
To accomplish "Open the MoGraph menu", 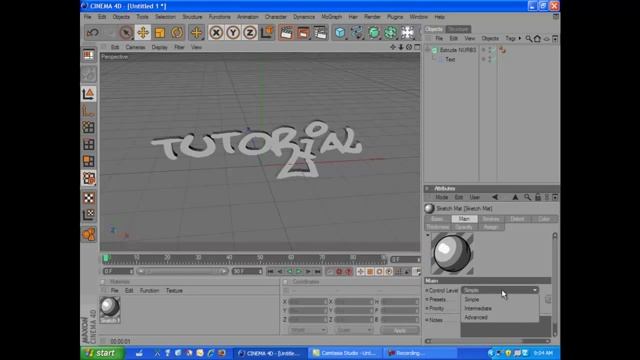I will point(331,17).
